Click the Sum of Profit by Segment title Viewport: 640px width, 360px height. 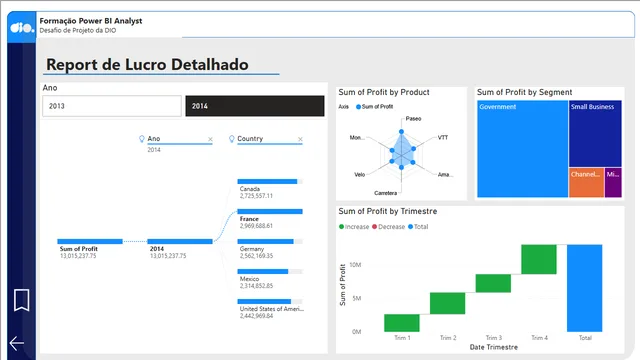[x=524, y=92]
